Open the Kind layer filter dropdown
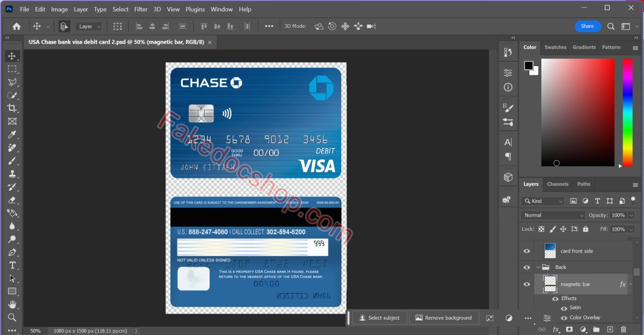 (x=543, y=201)
